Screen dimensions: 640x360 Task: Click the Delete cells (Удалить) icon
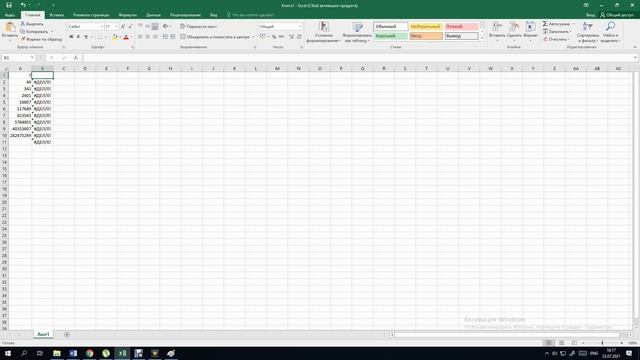tap(514, 27)
